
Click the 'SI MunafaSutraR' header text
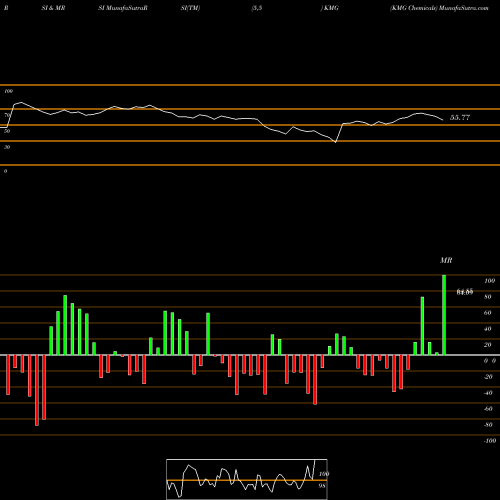[123, 8]
